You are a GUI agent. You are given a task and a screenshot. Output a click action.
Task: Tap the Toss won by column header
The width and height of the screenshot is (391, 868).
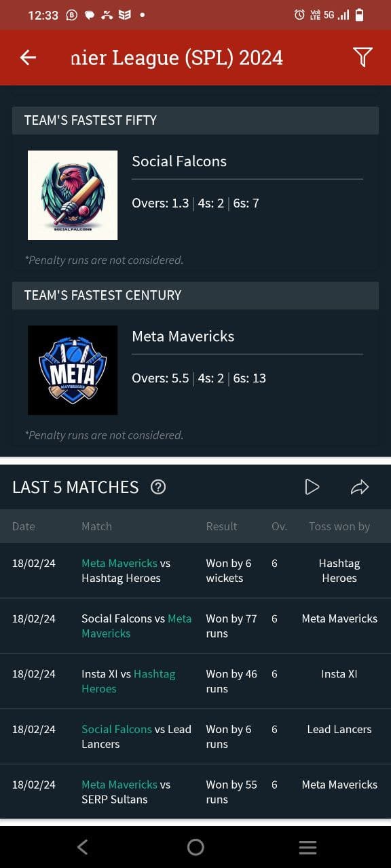coord(339,526)
